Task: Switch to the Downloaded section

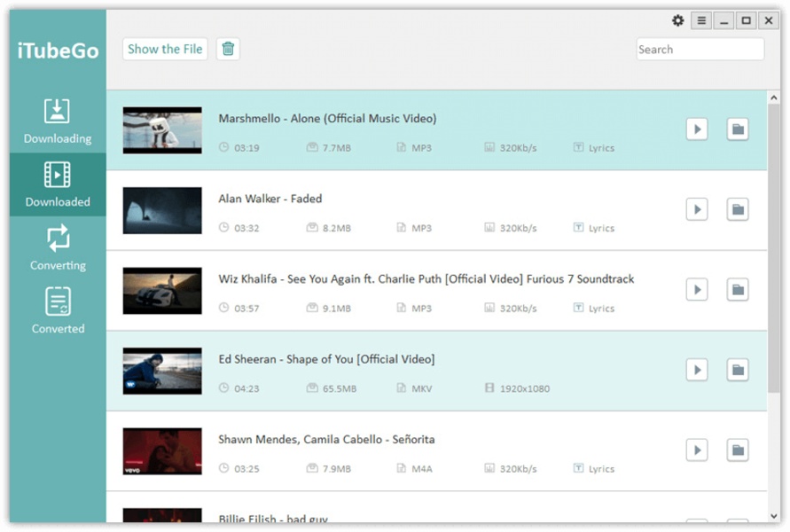Action: click(58, 184)
